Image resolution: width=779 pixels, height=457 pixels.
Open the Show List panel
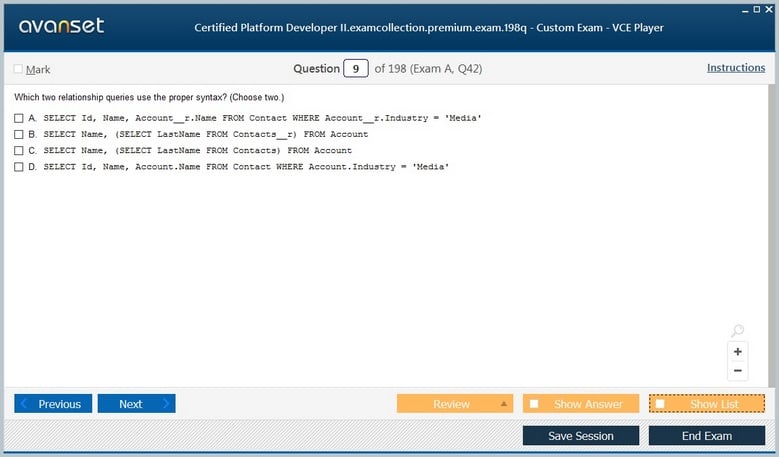[x=706, y=404]
